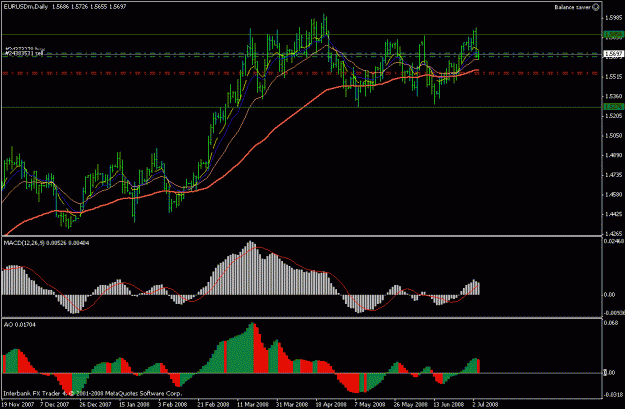Select the 'MACD(12,26,9)' indicator label
This screenshot has width=625, height=409.
(x=23, y=242)
